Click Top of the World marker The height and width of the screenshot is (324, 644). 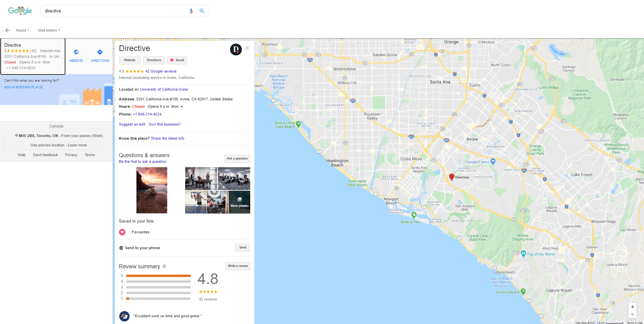[x=523, y=254]
